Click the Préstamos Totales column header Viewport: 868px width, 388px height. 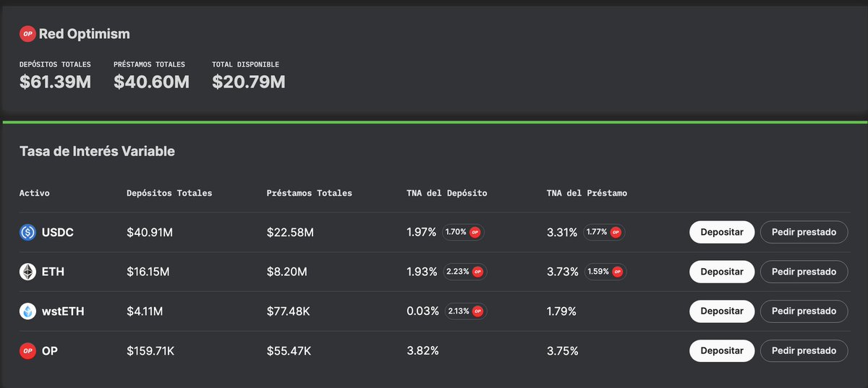point(310,194)
